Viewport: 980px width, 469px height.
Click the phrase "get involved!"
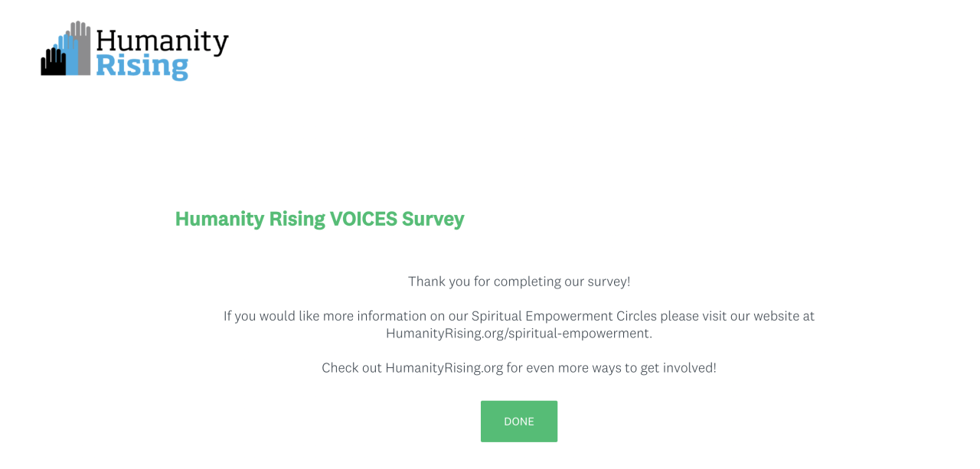click(x=678, y=368)
